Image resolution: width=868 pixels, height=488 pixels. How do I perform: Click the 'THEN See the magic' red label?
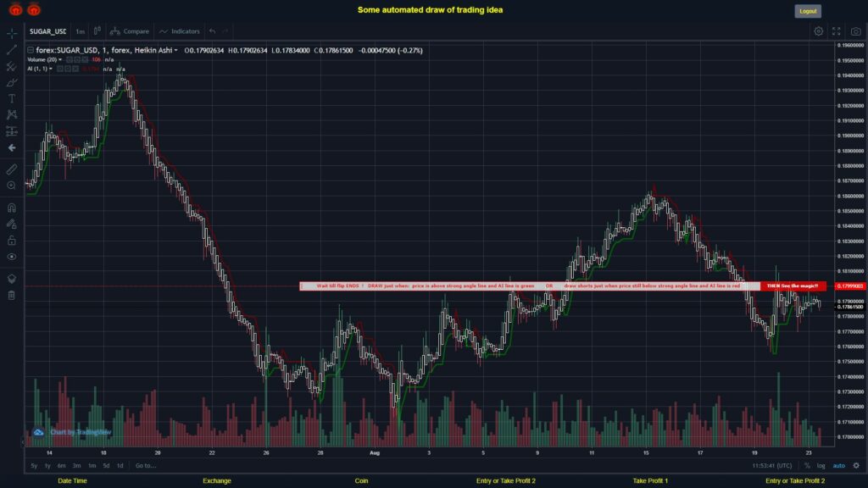(793, 286)
